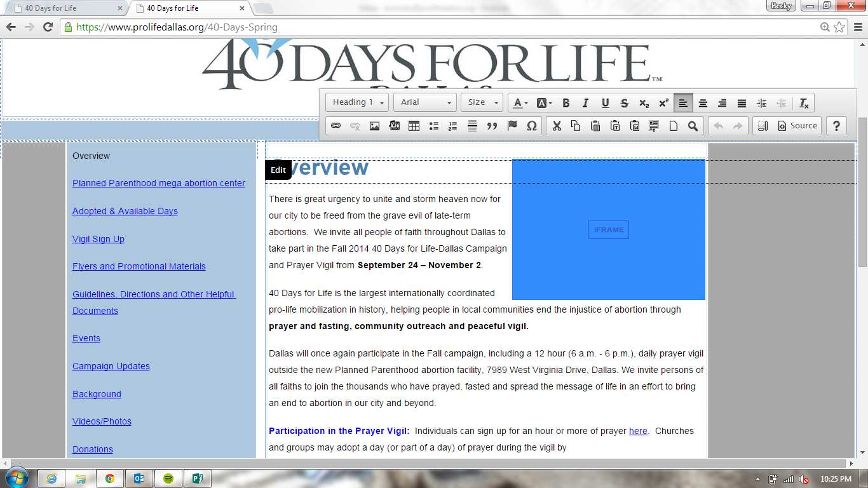Open the Arial font dropdown
The image size is (868, 488).
[425, 102]
